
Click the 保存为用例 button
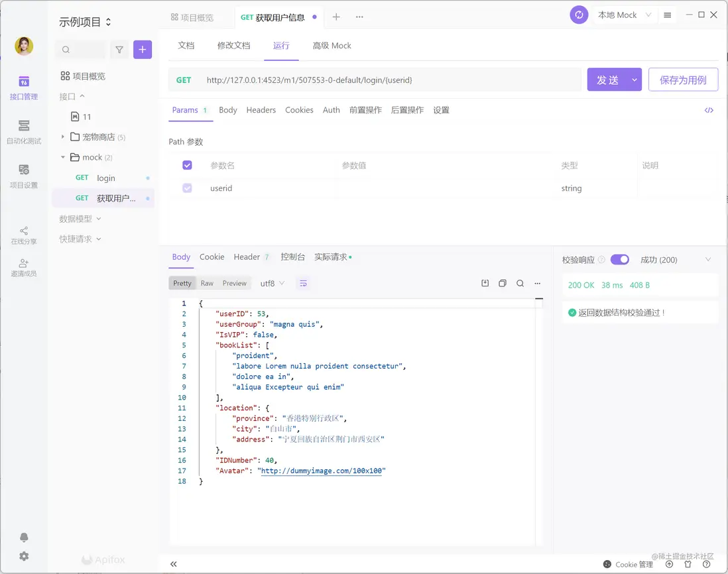point(683,80)
